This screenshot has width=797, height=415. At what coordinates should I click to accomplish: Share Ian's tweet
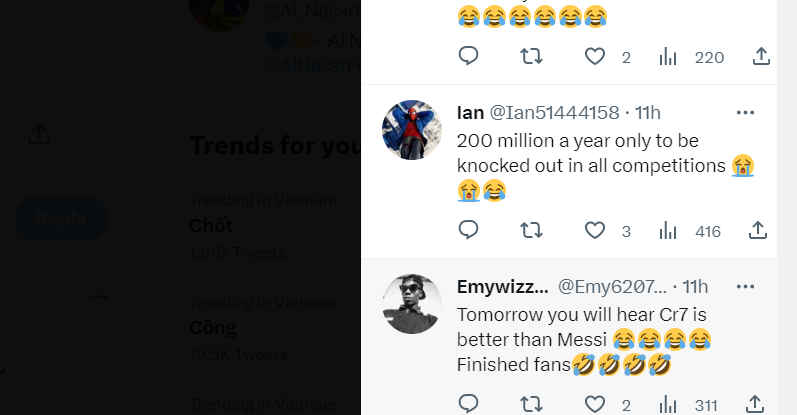tap(759, 231)
